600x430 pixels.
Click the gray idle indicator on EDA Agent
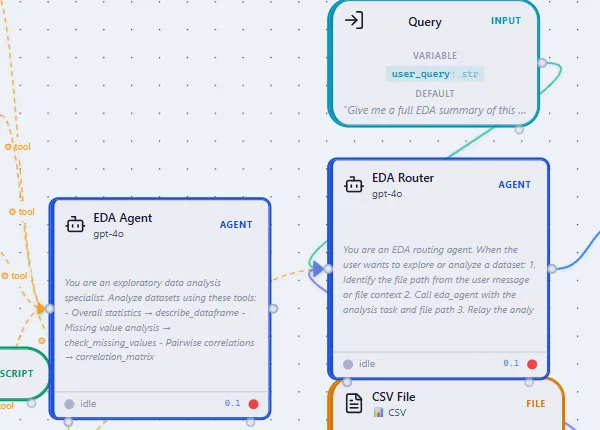[x=69, y=404]
